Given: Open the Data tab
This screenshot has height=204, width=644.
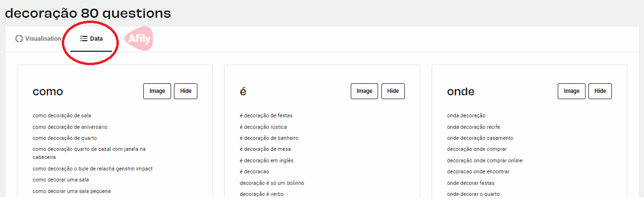Looking at the screenshot, I should [91, 39].
